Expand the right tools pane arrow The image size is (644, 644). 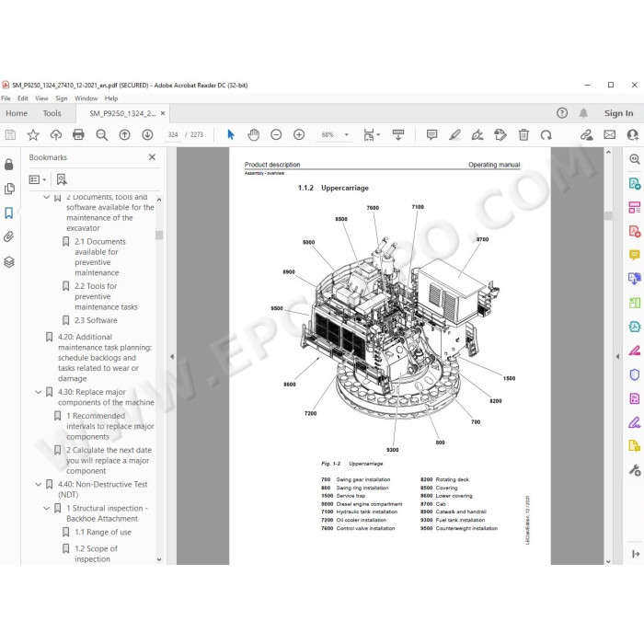[617, 357]
